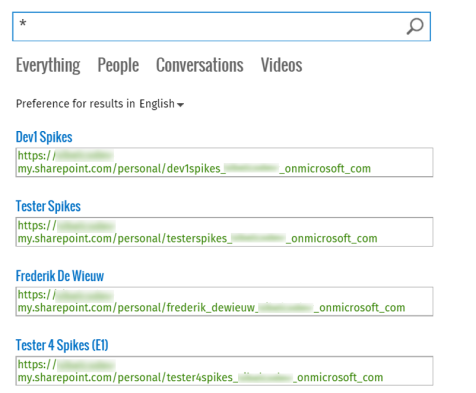The width and height of the screenshot is (476, 393).
Task: Open the English language preference dropdown
Action: click(161, 104)
